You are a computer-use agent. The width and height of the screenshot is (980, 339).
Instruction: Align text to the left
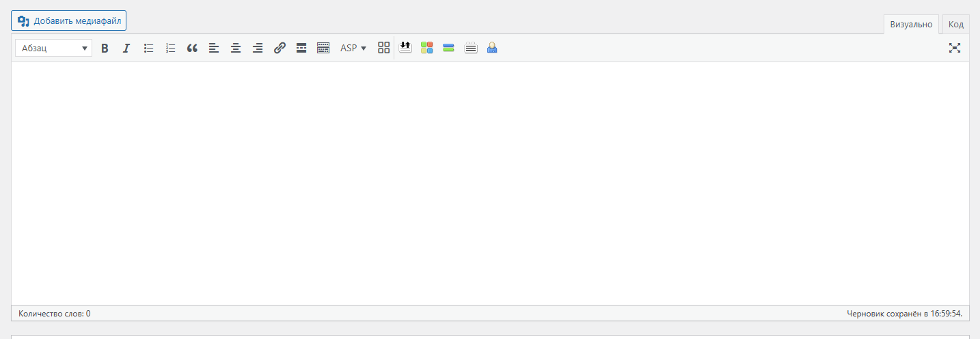click(214, 48)
